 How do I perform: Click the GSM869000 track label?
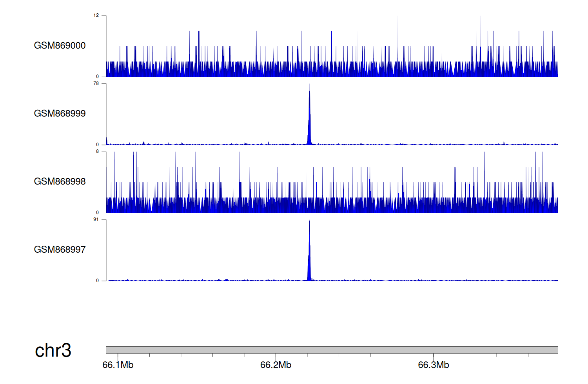(x=60, y=45)
